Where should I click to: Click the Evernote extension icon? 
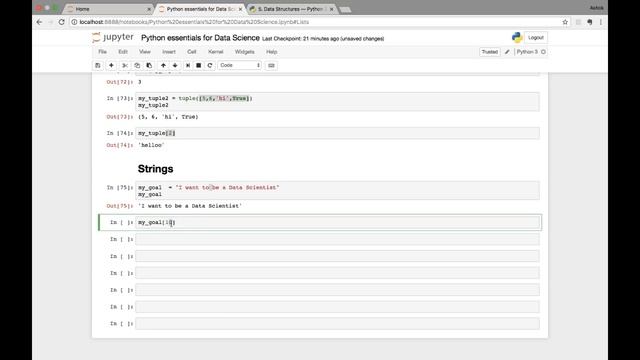(589, 22)
